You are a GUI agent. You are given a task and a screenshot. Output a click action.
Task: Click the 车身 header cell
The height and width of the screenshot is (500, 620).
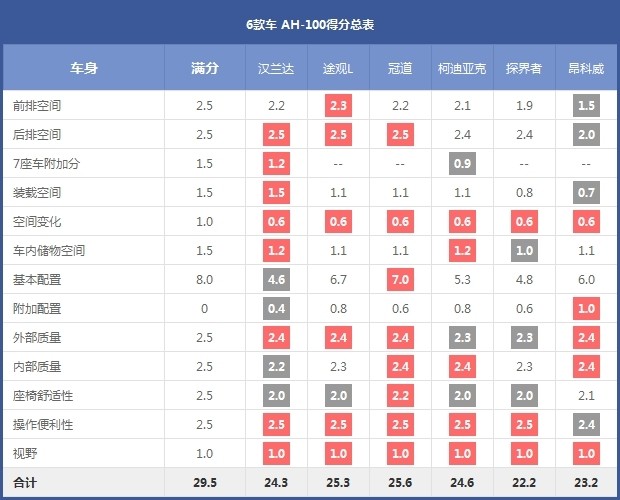point(84,69)
